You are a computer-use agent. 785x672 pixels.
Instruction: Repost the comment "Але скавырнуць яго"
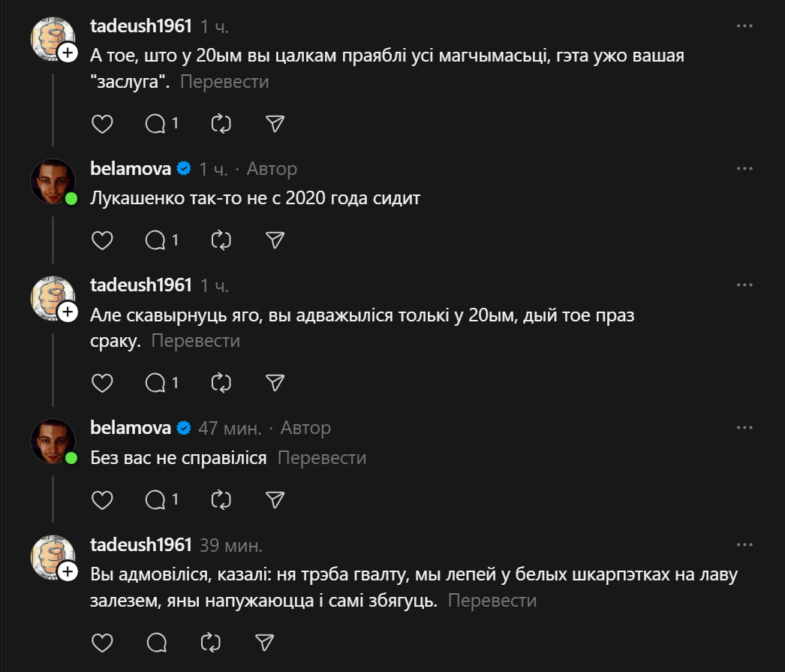point(221,383)
